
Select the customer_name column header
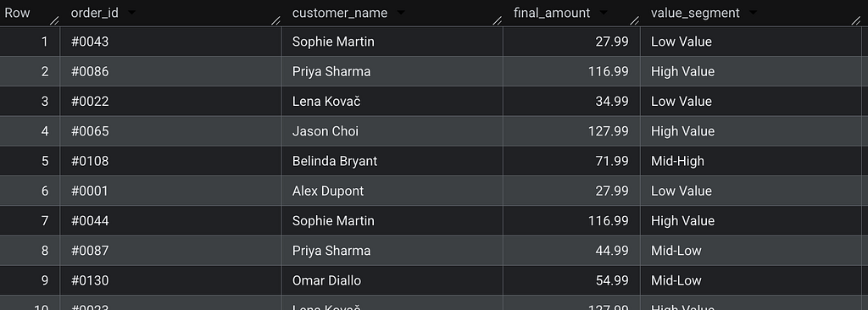[392, 14]
